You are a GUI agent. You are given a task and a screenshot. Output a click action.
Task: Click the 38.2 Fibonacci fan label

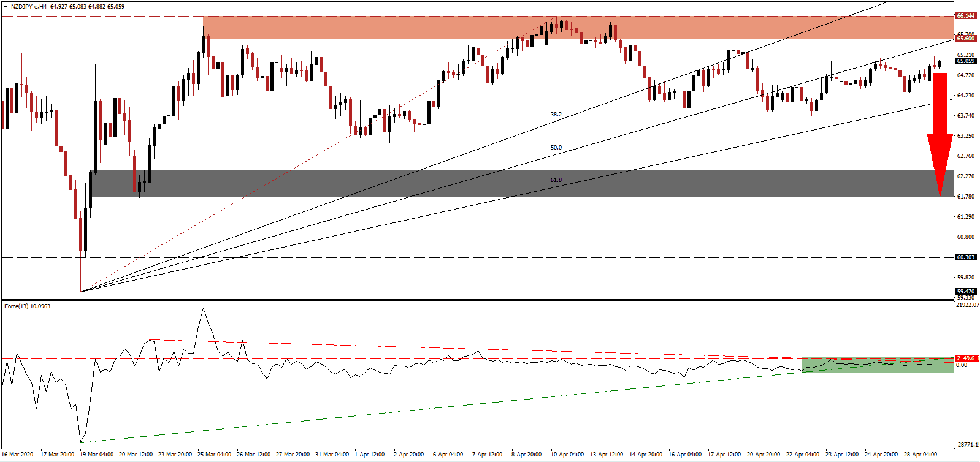point(556,115)
